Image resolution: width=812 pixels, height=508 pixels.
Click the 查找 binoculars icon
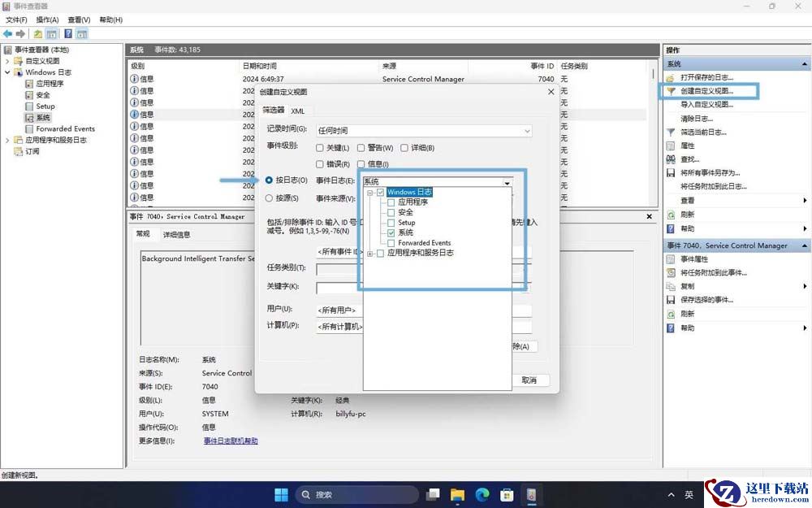click(x=671, y=159)
